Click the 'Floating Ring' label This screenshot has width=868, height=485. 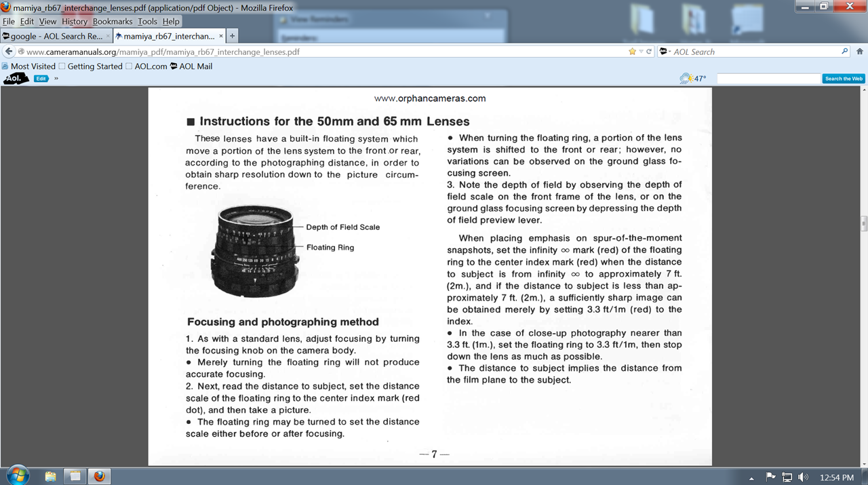point(330,248)
